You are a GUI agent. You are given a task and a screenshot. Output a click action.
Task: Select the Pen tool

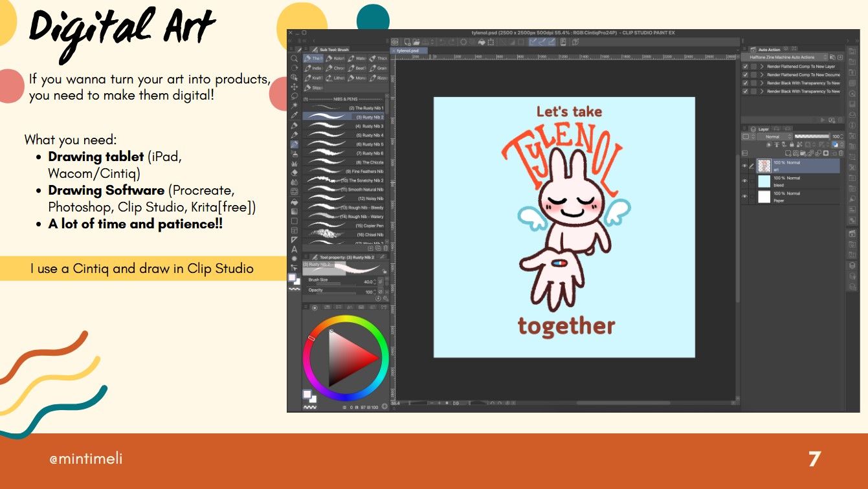(x=295, y=125)
